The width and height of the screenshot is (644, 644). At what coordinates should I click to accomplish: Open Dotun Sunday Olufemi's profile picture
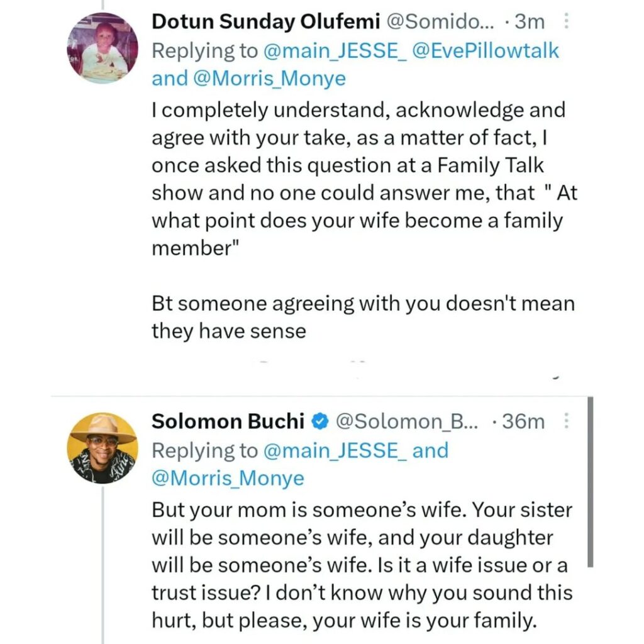(x=102, y=48)
